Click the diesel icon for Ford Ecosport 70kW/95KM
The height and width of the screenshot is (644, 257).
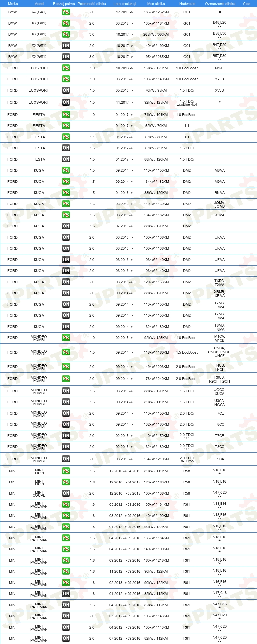tap(66, 90)
